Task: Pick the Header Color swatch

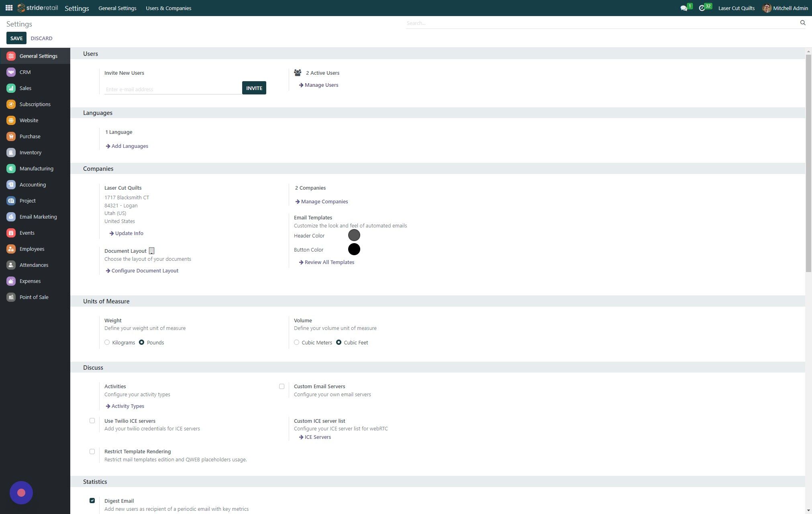Action: 354,235
